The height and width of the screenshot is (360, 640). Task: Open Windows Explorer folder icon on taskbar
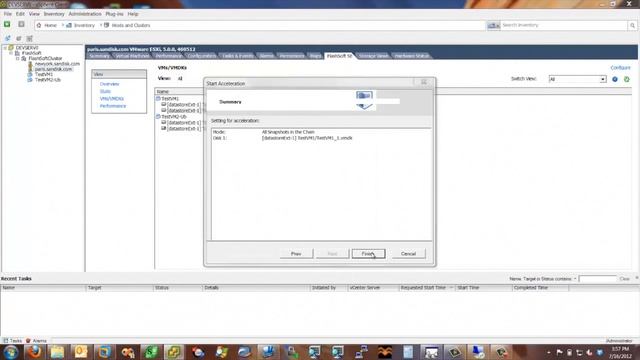coord(58,352)
